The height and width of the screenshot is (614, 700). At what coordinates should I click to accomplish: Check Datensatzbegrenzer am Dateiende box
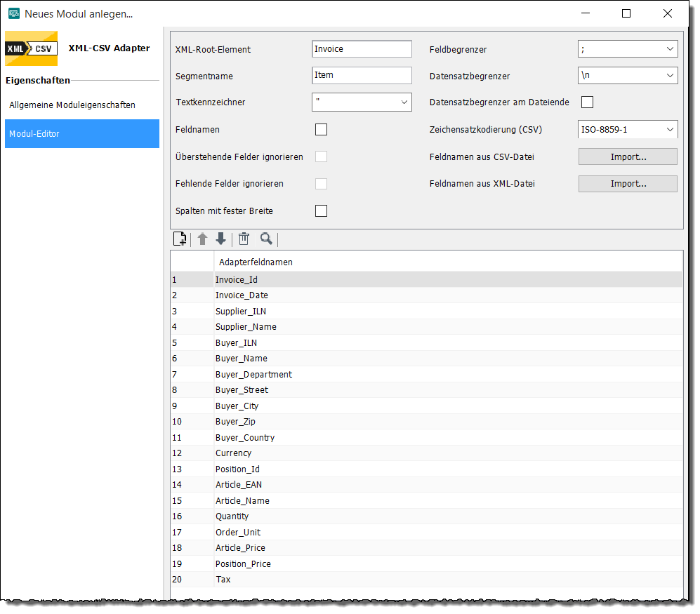tap(587, 102)
